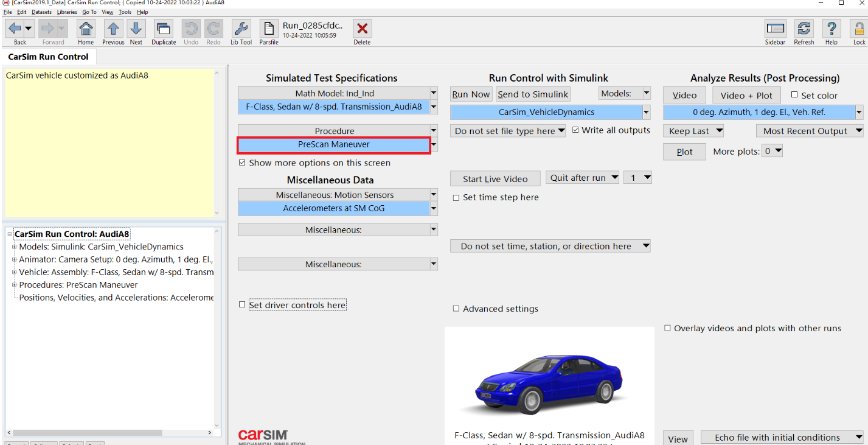Screen dimensions: 868x445
Task: Click the CarSim_VehicleDynamics blue field
Action: tap(546, 112)
